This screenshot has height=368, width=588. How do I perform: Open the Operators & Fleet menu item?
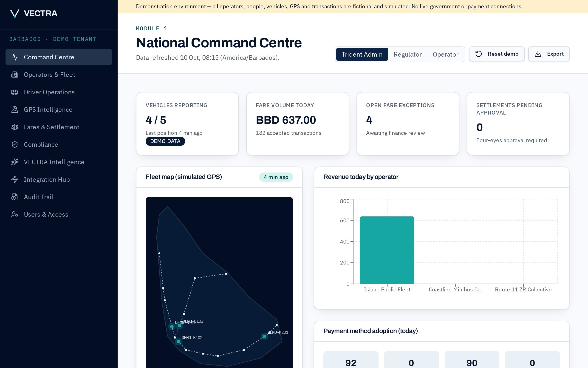click(x=59, y=75)
